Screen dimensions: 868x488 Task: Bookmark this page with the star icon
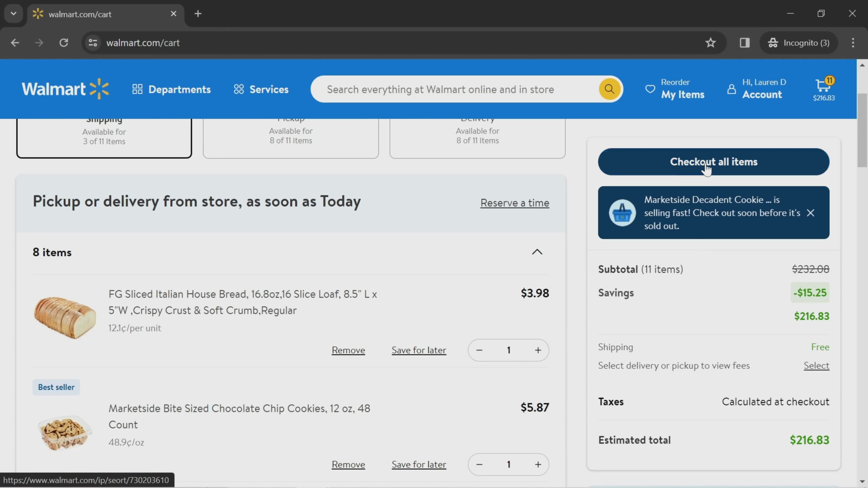click(710, 43)
